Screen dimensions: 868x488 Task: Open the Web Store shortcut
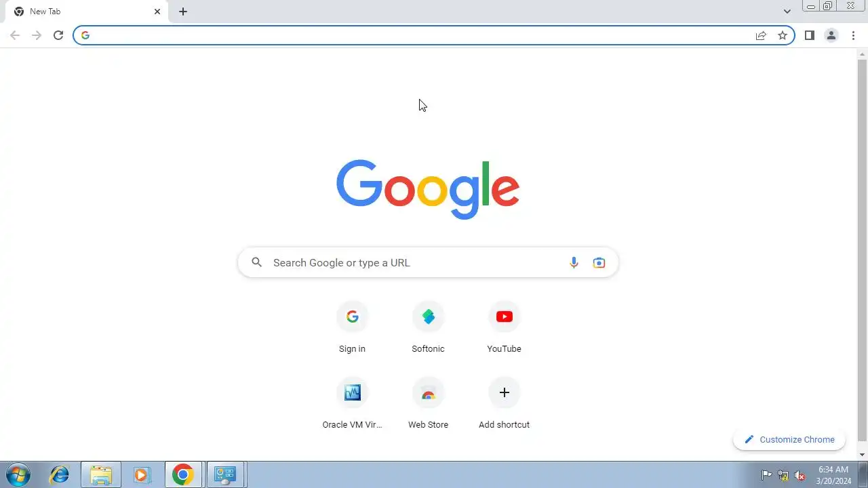(428, 403)
